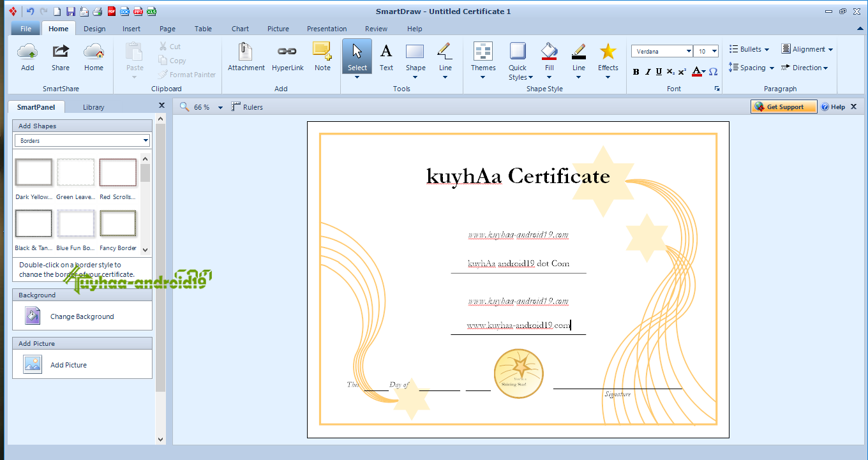868x460 pixels.
Task: Close the SmartPanel sidebar
Action: point(161,105)
